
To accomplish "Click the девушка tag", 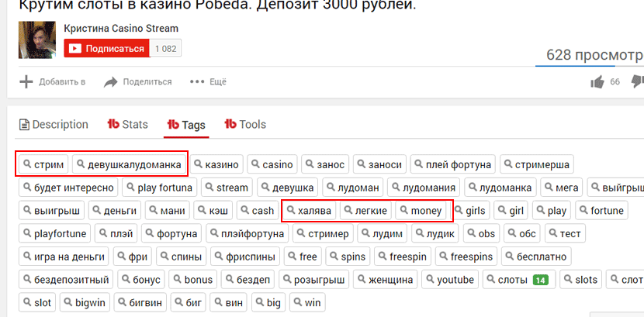I will [288, 188].
